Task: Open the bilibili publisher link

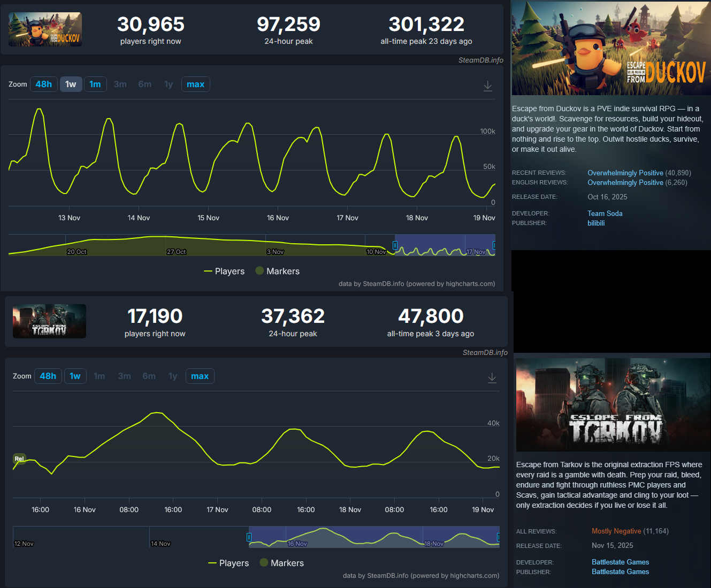Action: tap(596, 223)
